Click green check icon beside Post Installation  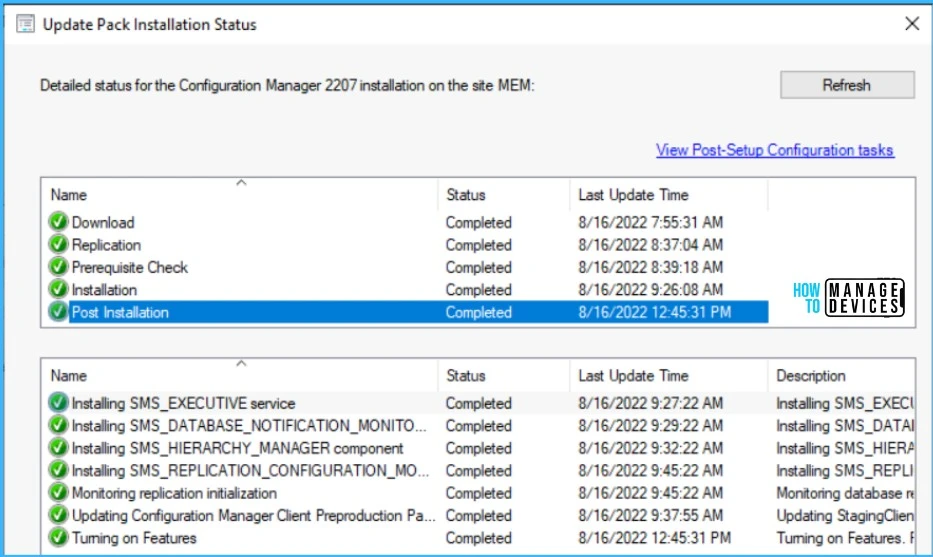point(58,312)
